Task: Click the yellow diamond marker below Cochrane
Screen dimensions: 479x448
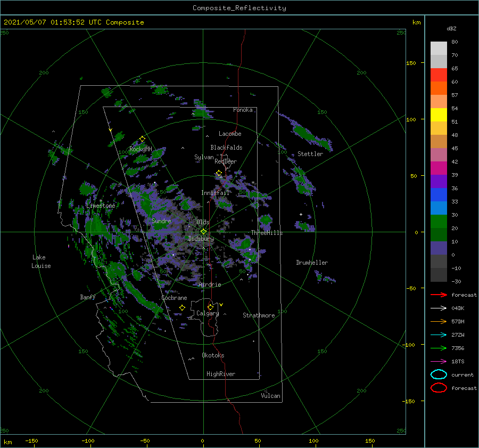Action: coord(183,308)
